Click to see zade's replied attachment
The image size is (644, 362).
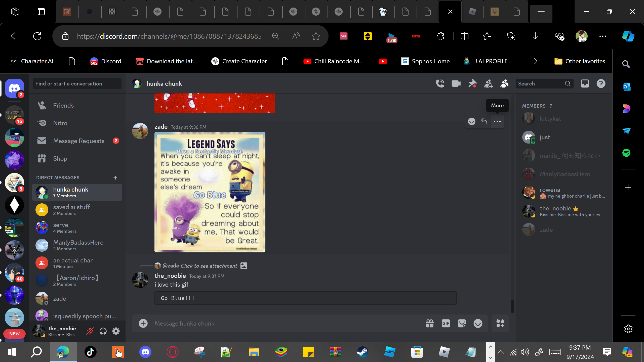[209, 266]
